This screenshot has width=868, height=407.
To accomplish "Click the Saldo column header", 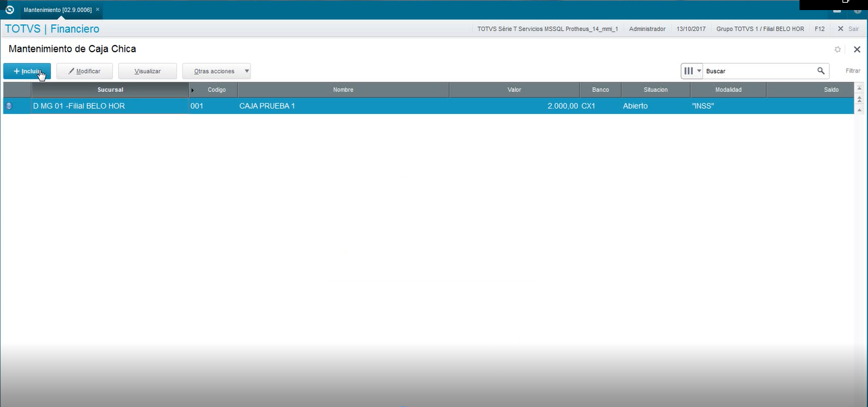I will (x=810, y=90).
